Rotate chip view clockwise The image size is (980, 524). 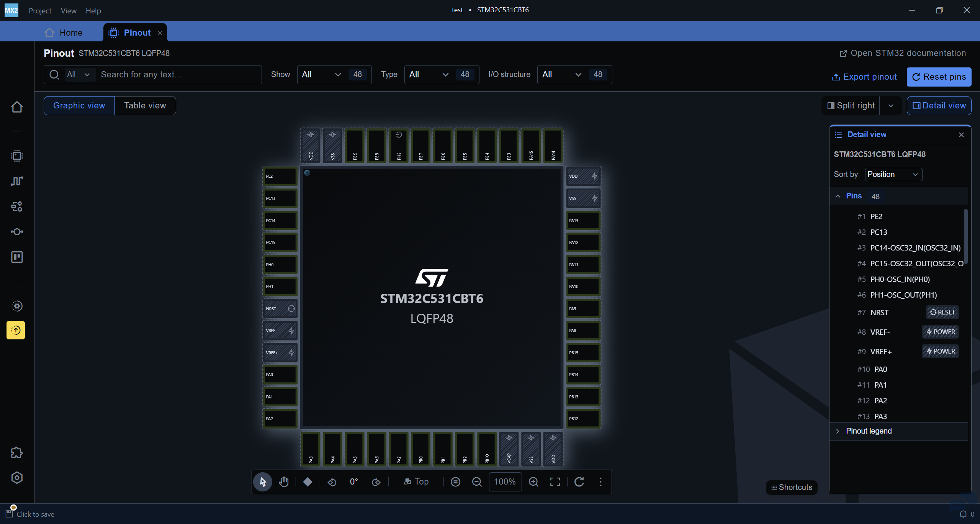click(376, 482)
